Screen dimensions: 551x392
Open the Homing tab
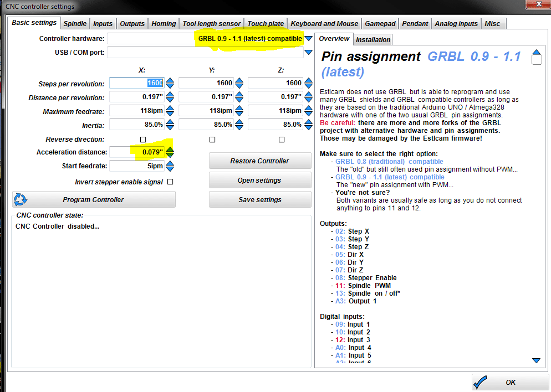164,23
